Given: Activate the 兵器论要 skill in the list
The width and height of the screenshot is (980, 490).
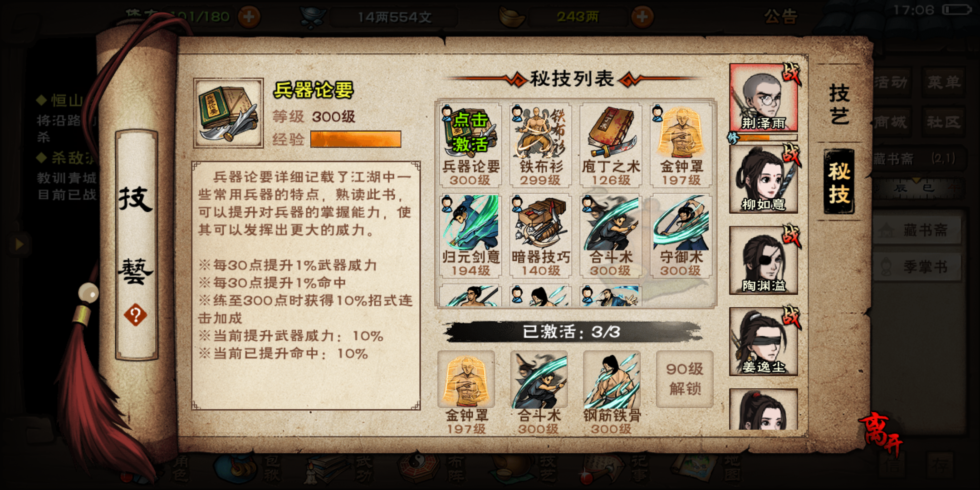Looking at the screenshot, I should point(470,145).
